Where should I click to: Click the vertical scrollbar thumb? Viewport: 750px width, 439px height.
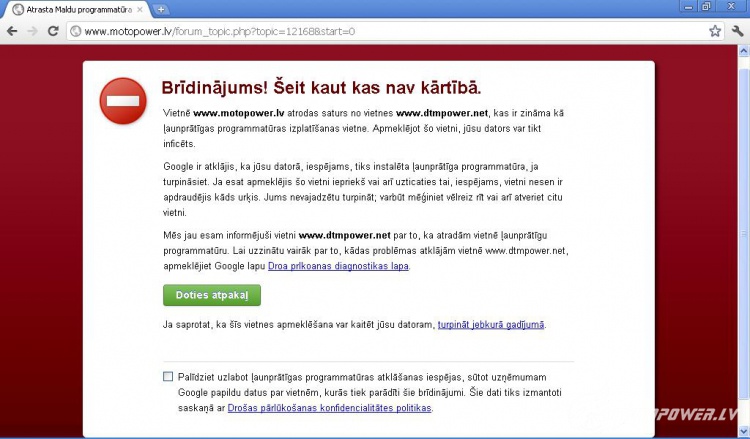pyautogui.click(x=744, y=234)
